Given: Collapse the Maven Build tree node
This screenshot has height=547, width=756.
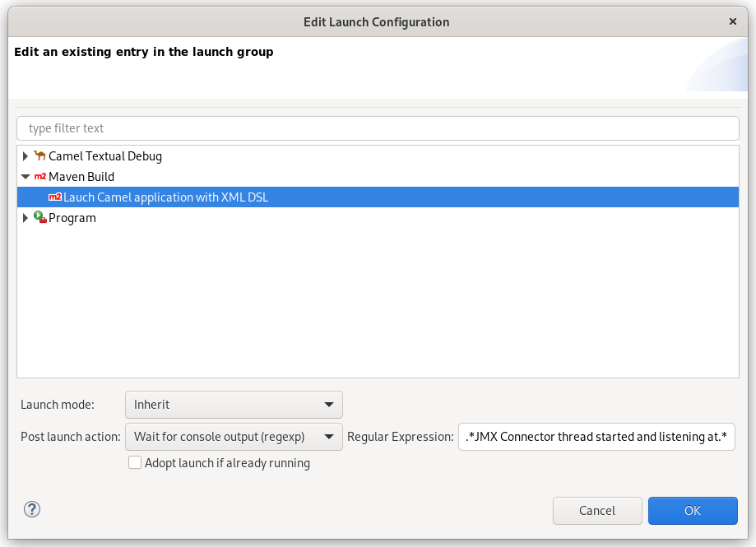Looking at the screenshot, I should pos(26,176).
